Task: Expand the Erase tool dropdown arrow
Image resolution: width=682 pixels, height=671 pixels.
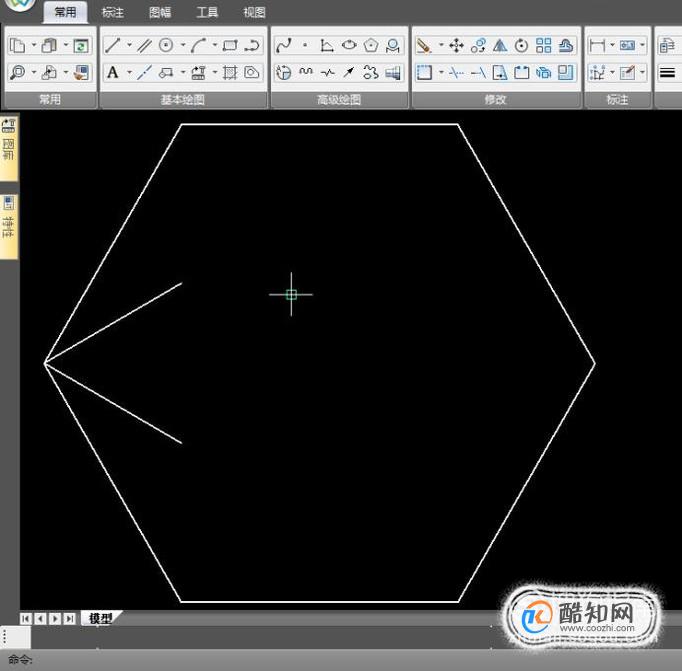Action: 441,45
